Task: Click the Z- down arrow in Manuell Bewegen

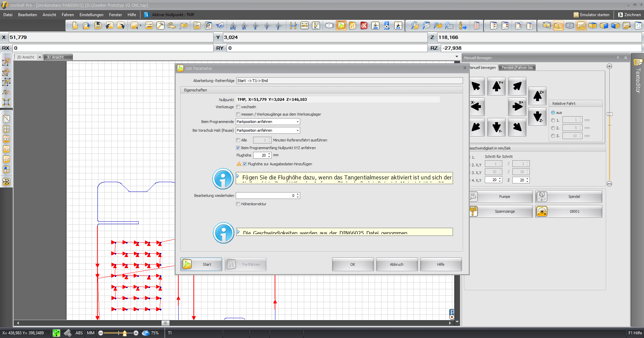Action: [538, 116]
